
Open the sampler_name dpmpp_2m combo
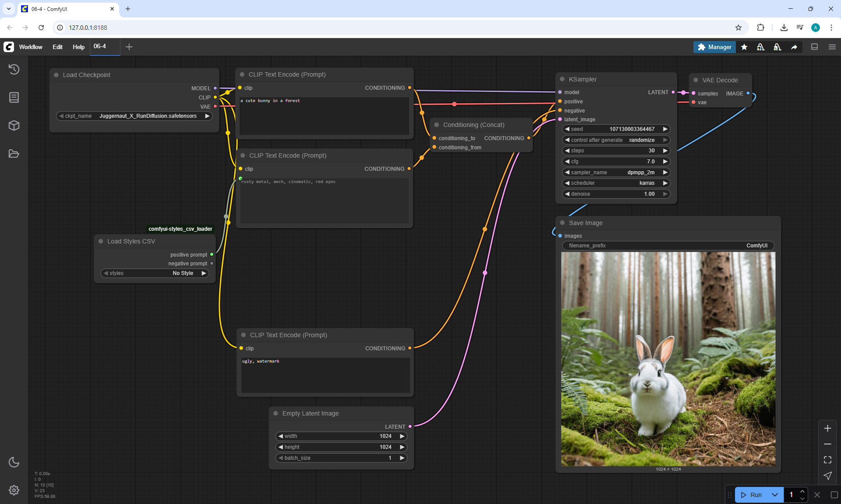[615, 173]
